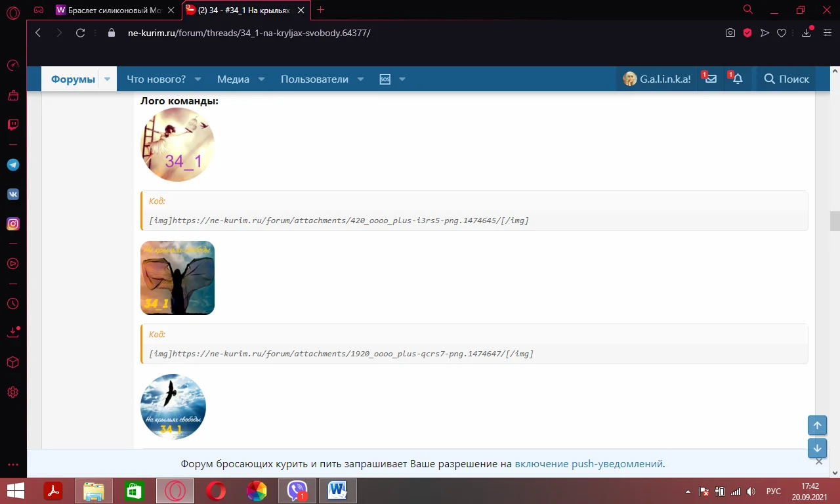
Task: Follow the включение push-уведомлений link
Action: pos(589,464)
